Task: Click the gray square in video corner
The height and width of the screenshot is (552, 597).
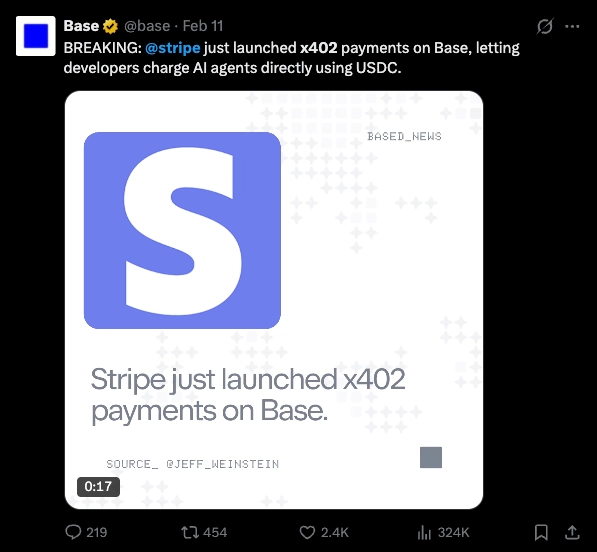Action: coord(431,457)
